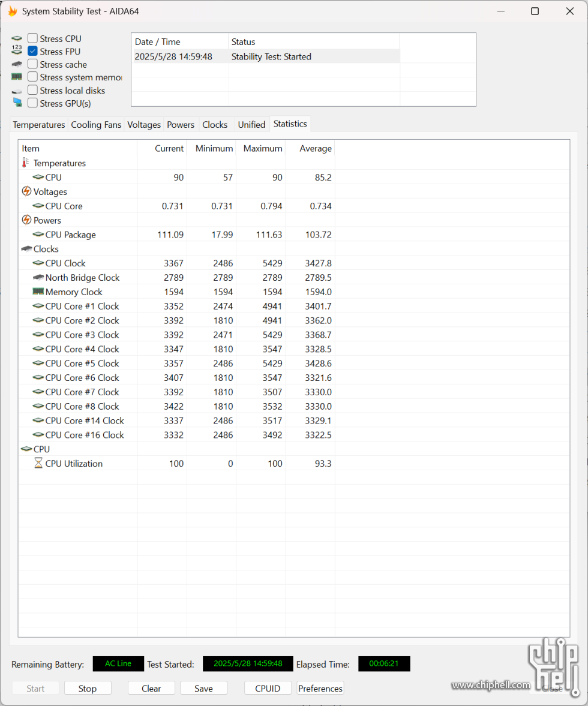This screenshot has width=588, height=706.
Task: Click the AC Line battery readout
Action: tap(118, 663)
